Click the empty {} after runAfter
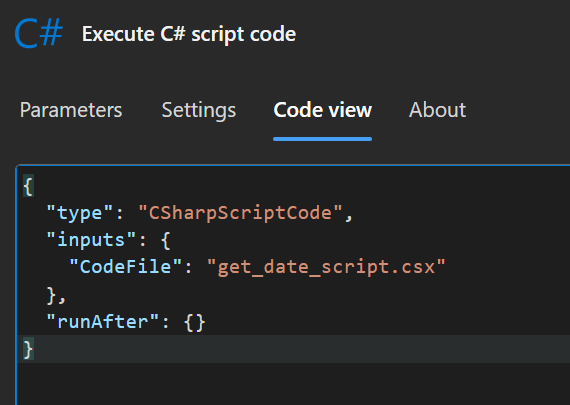The image size is (570, 405). click(194, 322)
